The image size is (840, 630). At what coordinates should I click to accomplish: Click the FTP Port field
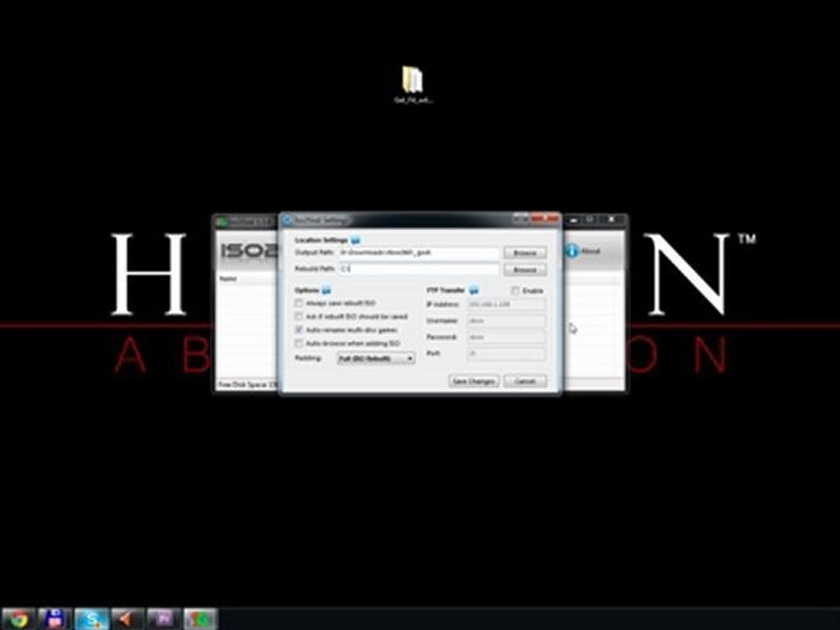tap(506, 353)
